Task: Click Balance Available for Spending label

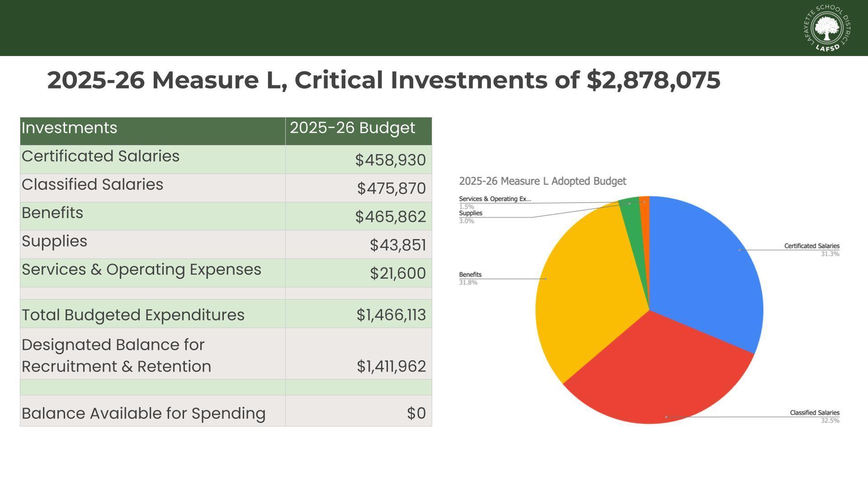Action: (143, 413)
